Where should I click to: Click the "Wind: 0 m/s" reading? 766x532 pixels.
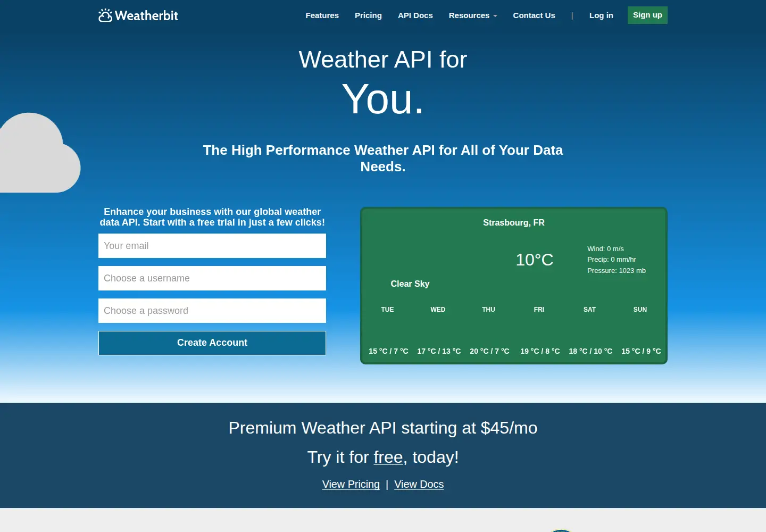coord(605,248)
